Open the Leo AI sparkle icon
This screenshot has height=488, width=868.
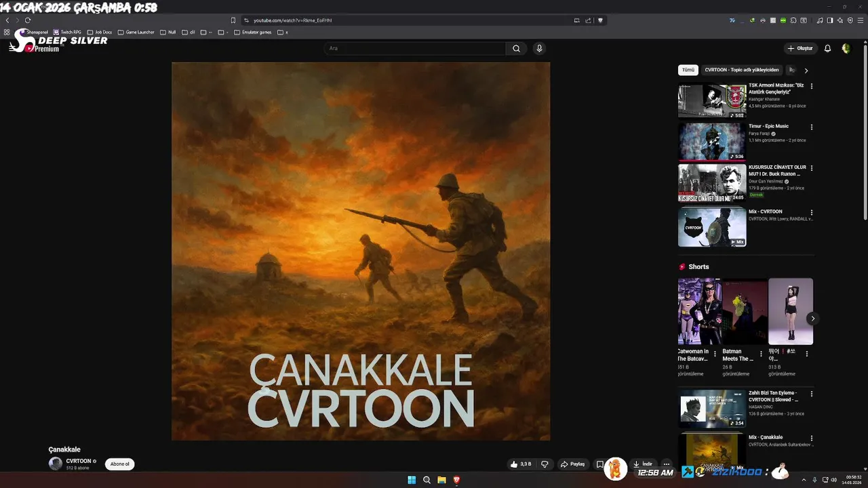click(840, 20)
